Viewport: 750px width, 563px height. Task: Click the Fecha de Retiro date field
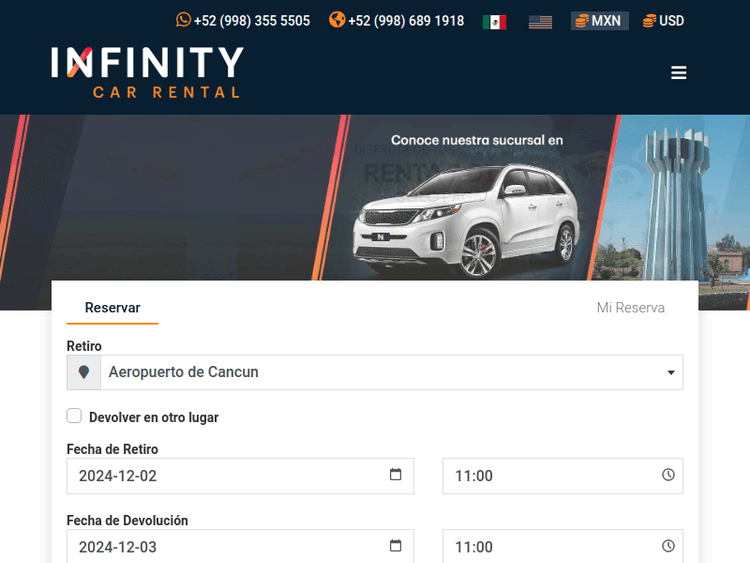pos(240,476)
